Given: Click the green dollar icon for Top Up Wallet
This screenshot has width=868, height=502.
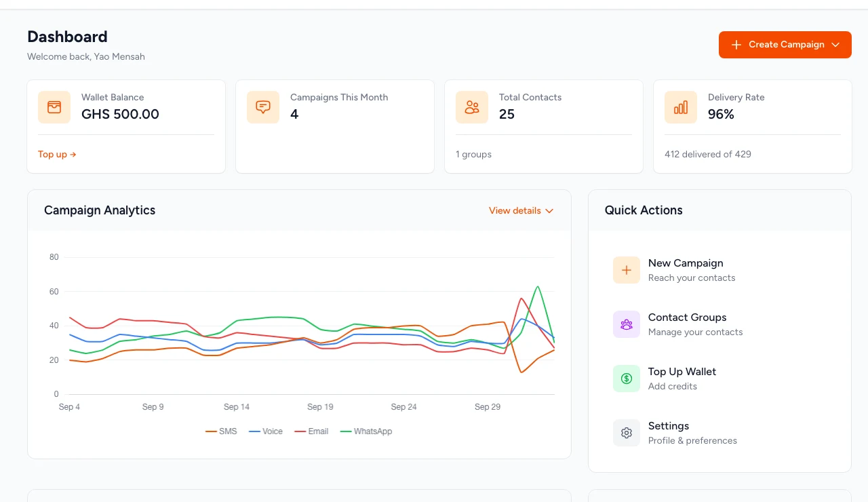Looking at the screenshot, I should 627,379.
